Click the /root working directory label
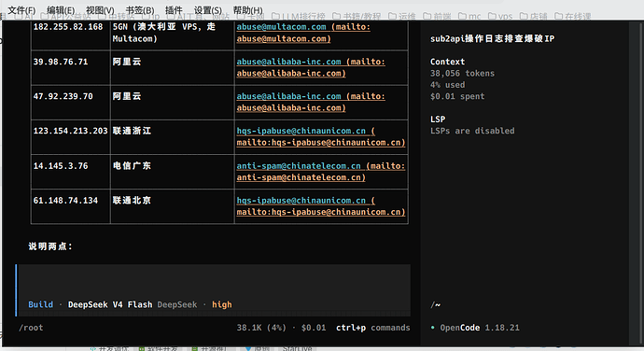644x351 pixels. 31,328
